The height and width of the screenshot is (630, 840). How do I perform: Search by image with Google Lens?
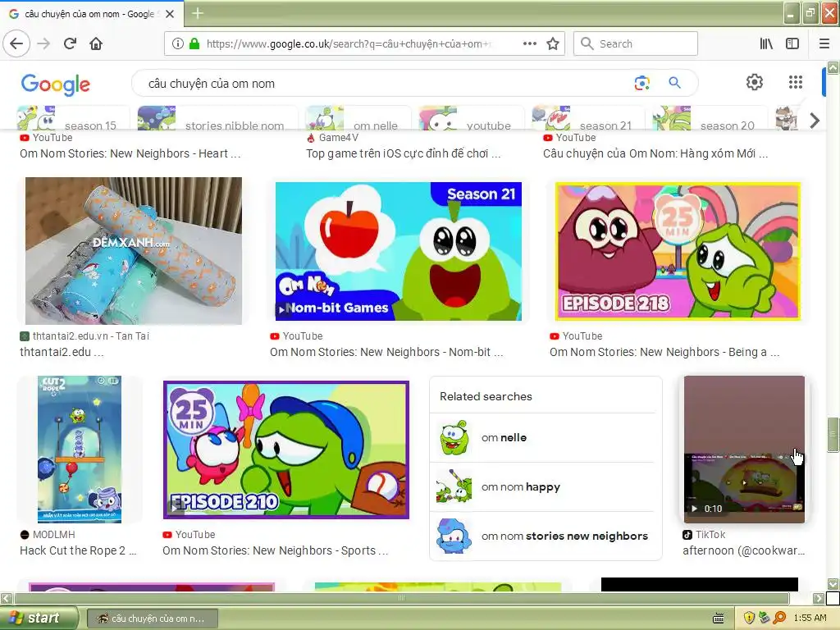click(x=641, y=83)
